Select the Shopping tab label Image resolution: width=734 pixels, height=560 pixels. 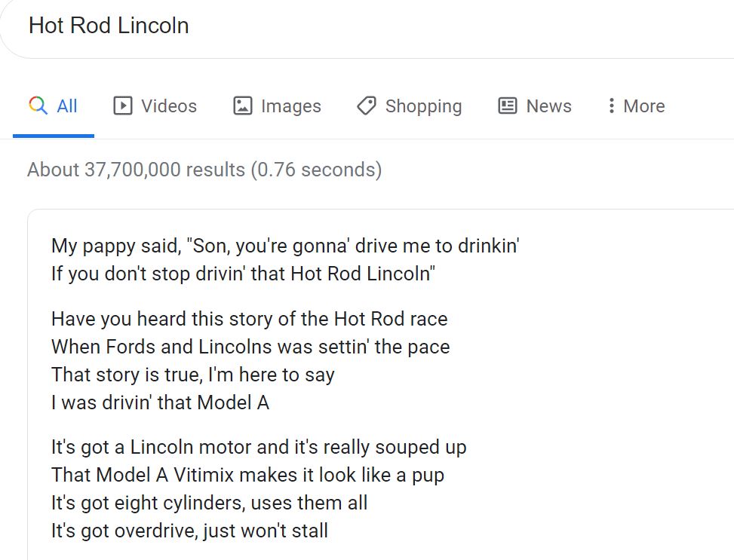tap(423, 106)
